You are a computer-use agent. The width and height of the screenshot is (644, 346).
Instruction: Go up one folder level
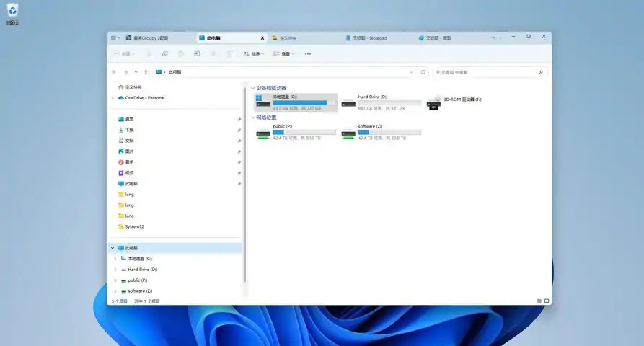click(146, 72)
